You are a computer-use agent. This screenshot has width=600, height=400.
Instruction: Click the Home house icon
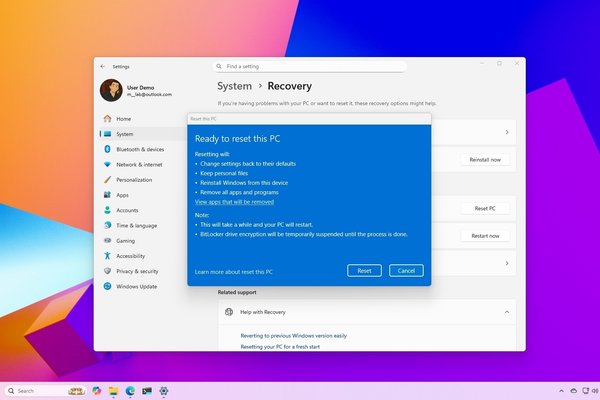click(x=108, y=119)
